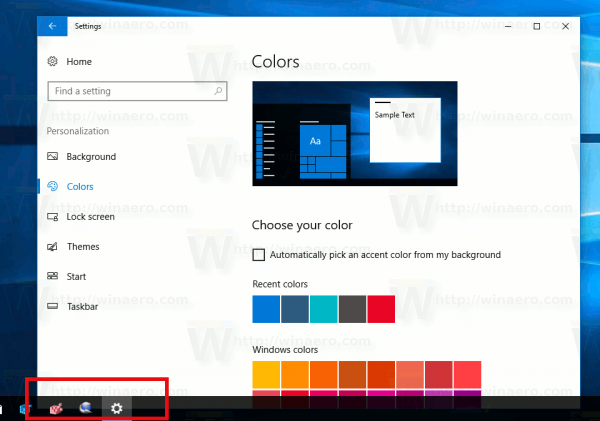
Task: Go to Start personalization settings
Action: pyautogui.click(x=76, y=276)
